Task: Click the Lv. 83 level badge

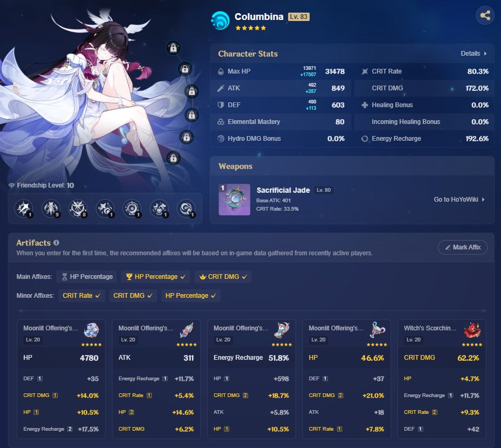Action: (299, 17)
